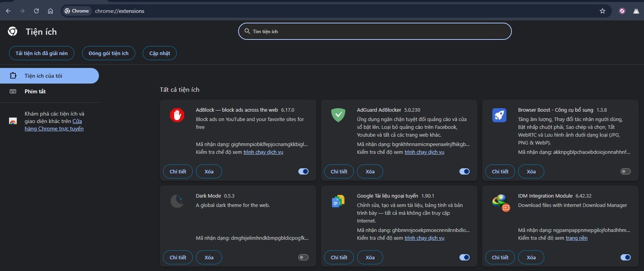The width and height of the screenshot is (644, 271).
Task: Remove IDM Integration Module with Xóa
Action: click(x=531, y=257)
